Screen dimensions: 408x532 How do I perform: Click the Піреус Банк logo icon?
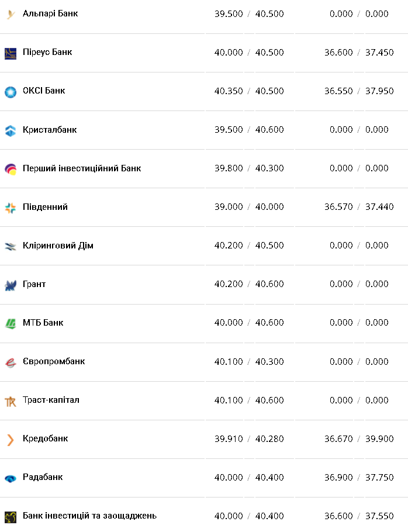coord(11,53)
